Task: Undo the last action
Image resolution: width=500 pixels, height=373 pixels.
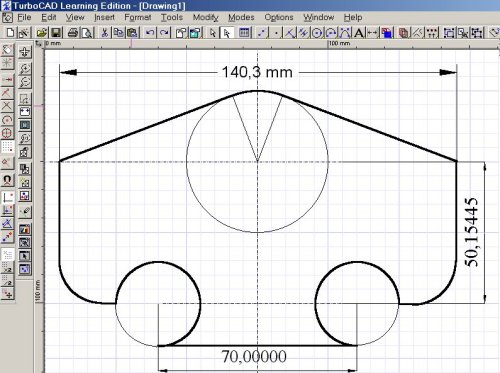Action: click(x=150, y=32)
